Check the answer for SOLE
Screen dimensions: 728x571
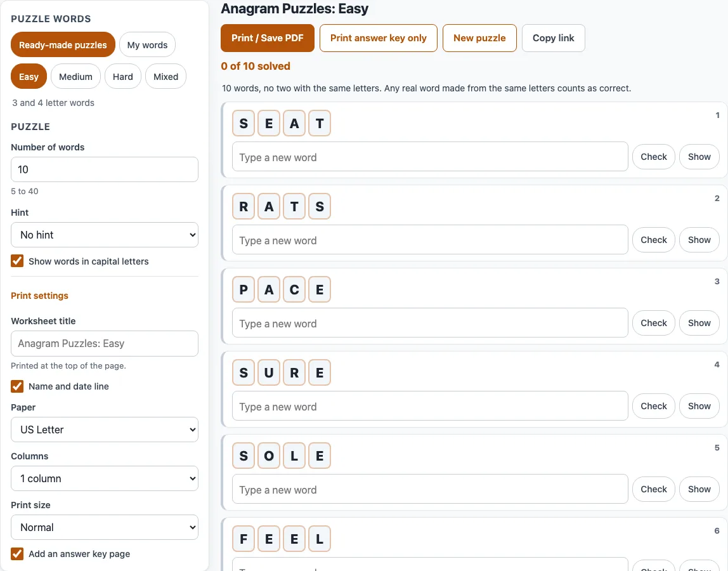coord(654,489)
